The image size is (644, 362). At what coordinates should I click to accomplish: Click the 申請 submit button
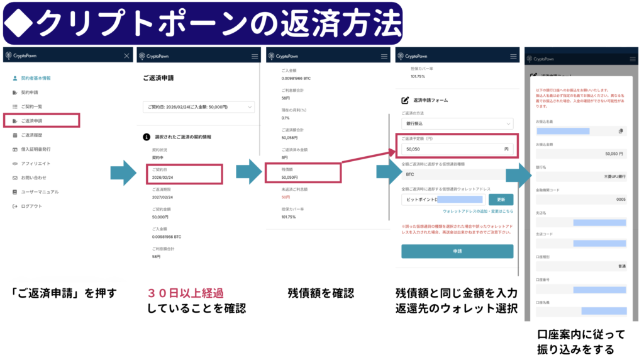[457, 251]
